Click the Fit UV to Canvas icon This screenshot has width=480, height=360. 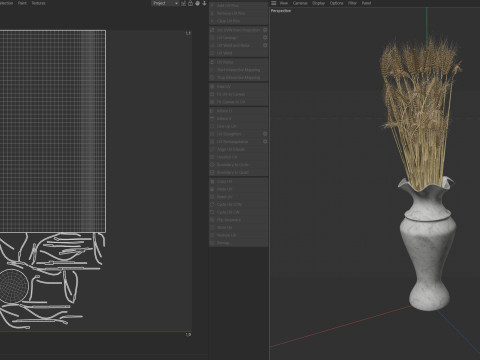coord(212,94)
